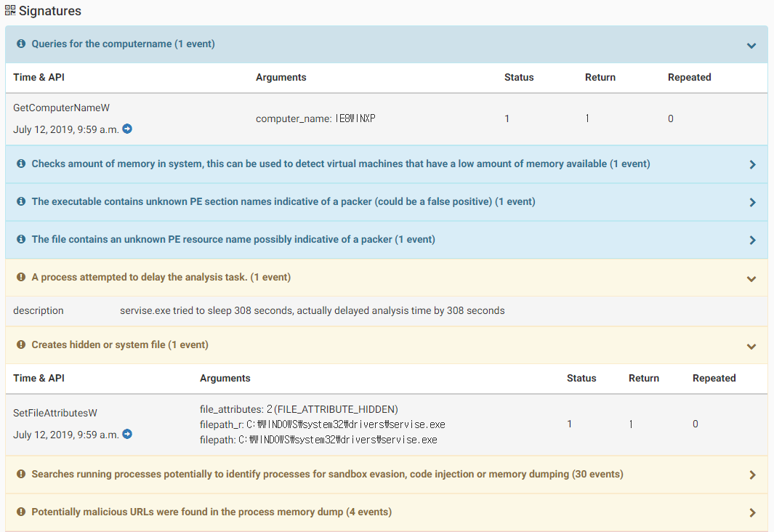The height and width of the screenshot is (532, 774).
Task: Click Status header in hidden file table
Action: 581,378
